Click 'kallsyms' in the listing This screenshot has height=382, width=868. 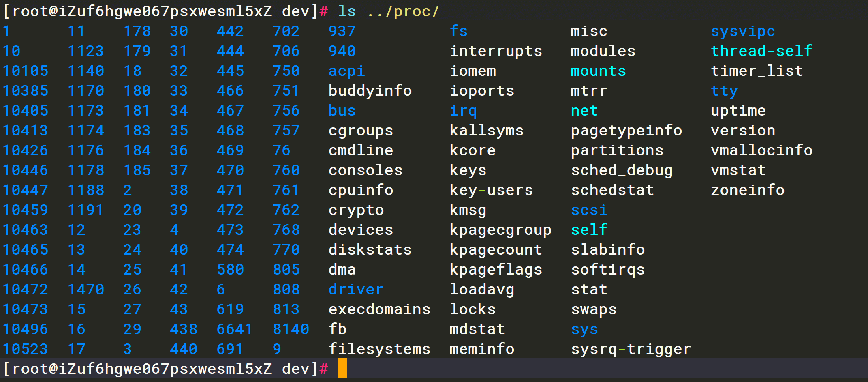(487, 131)
